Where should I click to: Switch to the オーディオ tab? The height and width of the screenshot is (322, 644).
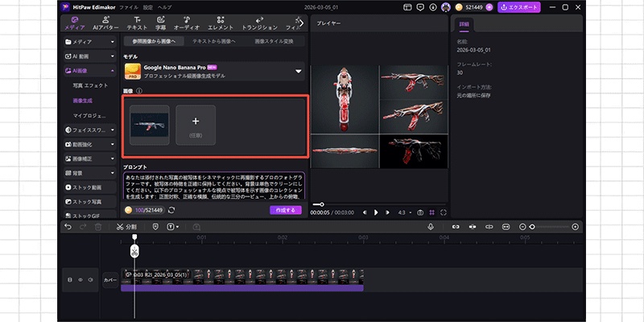tap(187, 23)
